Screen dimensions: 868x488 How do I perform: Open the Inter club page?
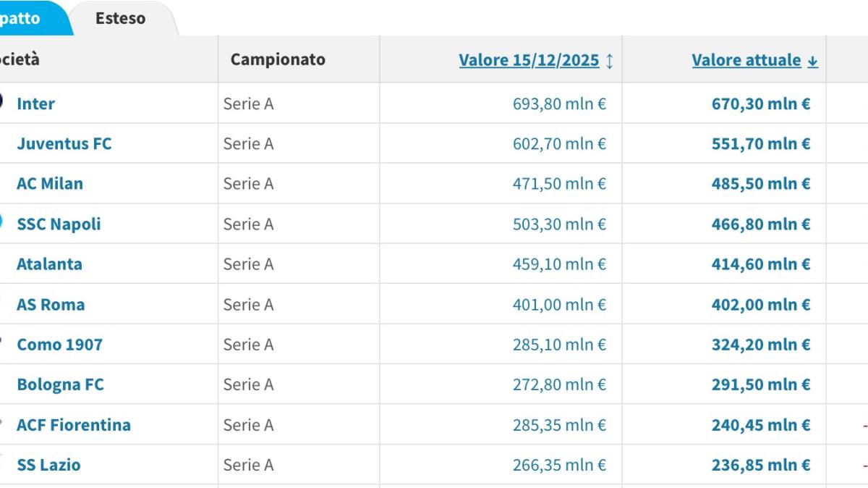point(35,104)
